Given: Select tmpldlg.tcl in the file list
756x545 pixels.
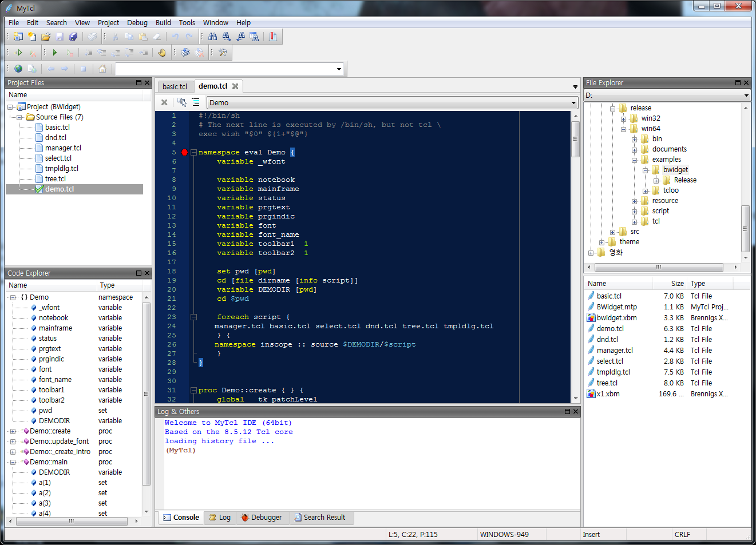Looking at the screenshot, I should (x=613, y=372).
